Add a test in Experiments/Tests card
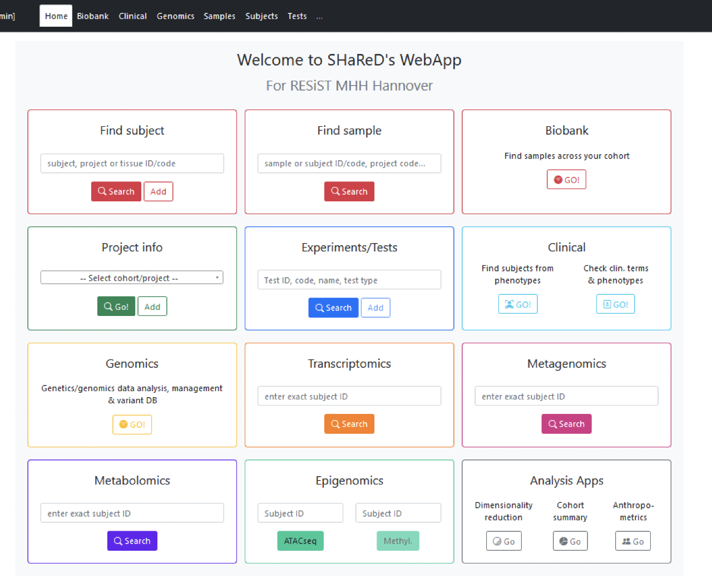 (375, 308)
